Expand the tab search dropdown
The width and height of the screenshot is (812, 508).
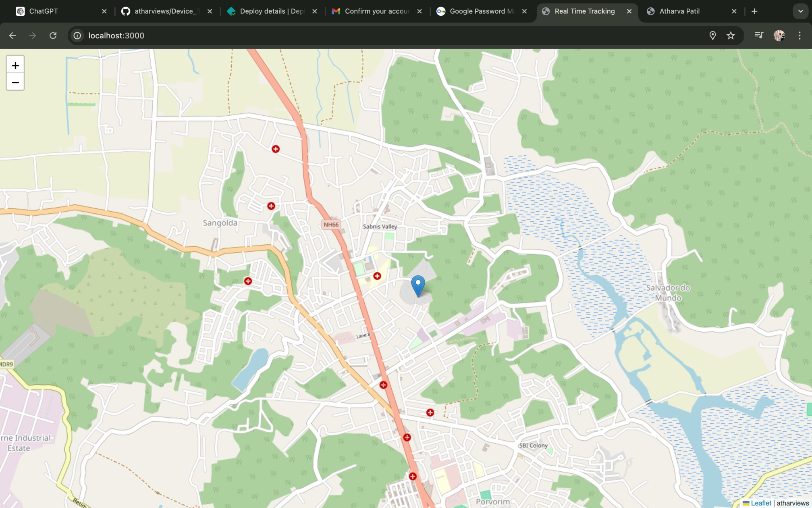(x=800, y=11)
